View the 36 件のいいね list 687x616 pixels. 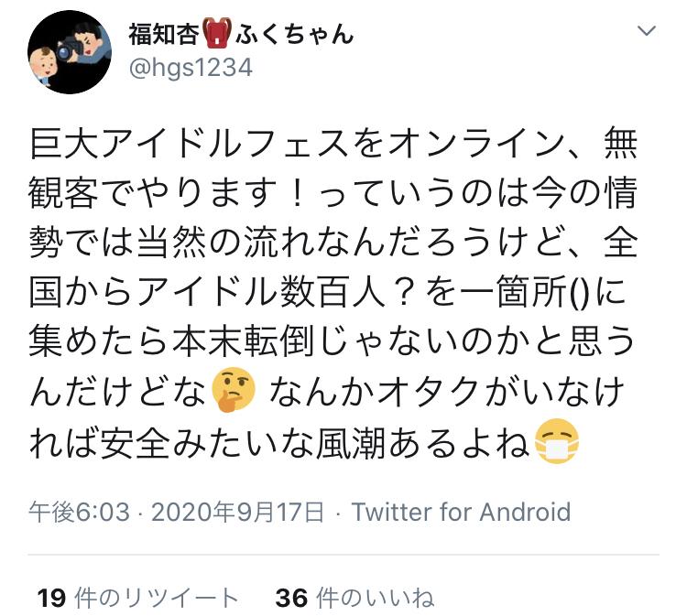coord(354,598)
